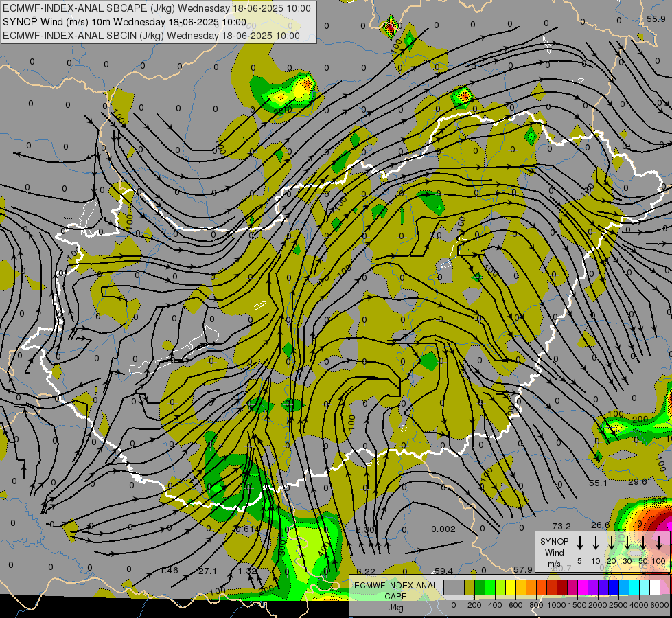Select the dark red swatch above 1000
The image size is (672, 618).
[x=562, y=587]
